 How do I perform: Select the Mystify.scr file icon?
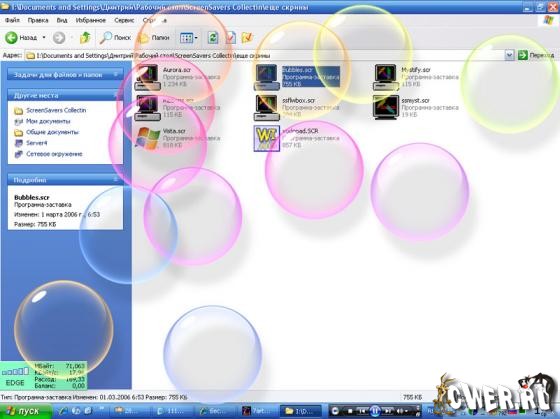tap(386, 77)
